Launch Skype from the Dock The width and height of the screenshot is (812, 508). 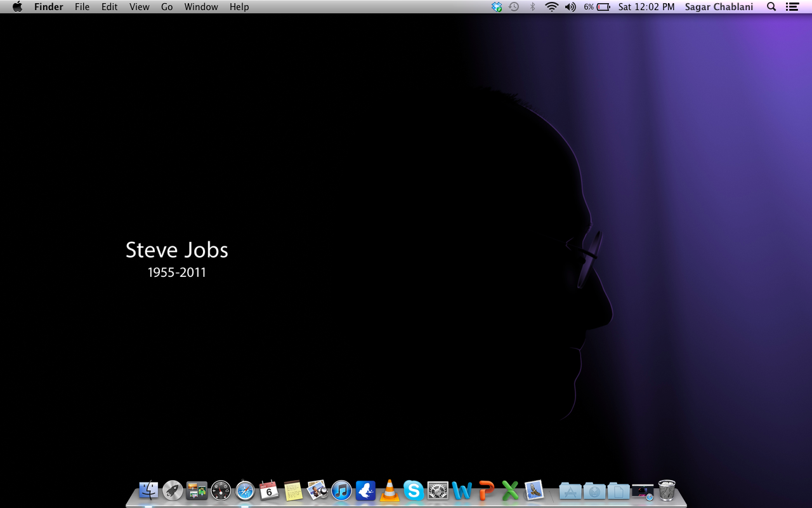coord(414,490)
